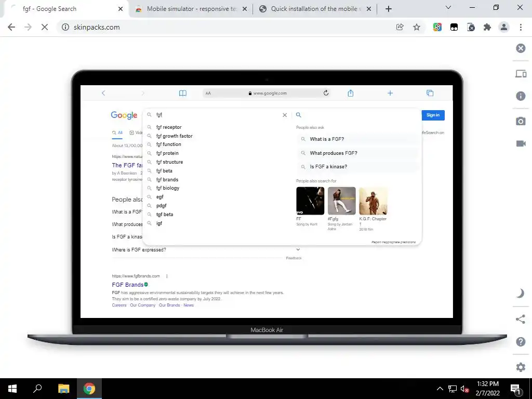The width and height of the screenshot is (532, 399).
Task: Select suggestion egf
Action: pos(160,197)
